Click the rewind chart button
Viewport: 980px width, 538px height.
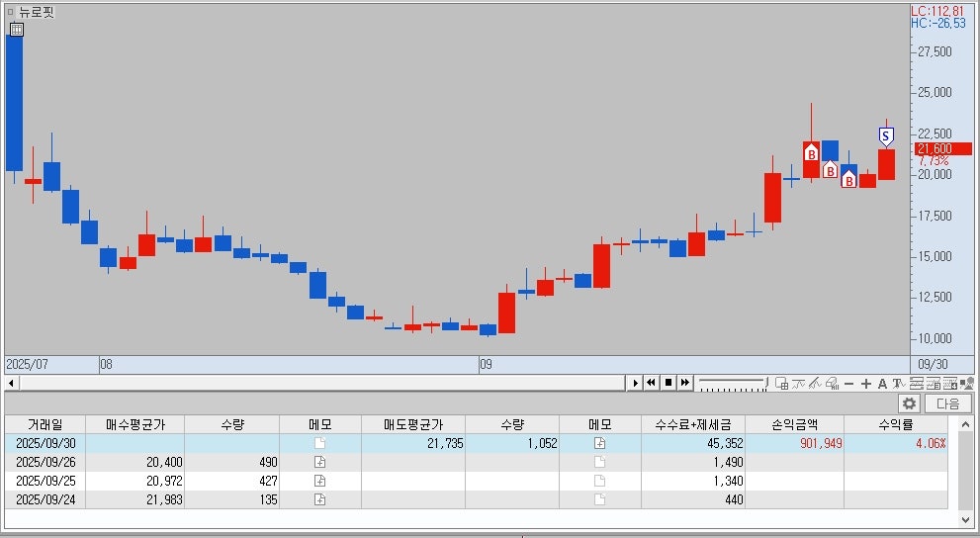click(652, 383)
